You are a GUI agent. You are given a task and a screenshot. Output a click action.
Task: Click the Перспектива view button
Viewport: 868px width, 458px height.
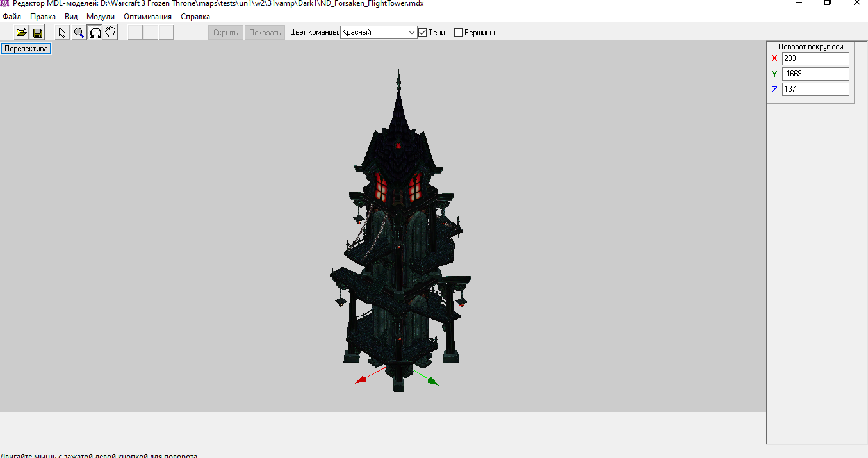point(26,49)
